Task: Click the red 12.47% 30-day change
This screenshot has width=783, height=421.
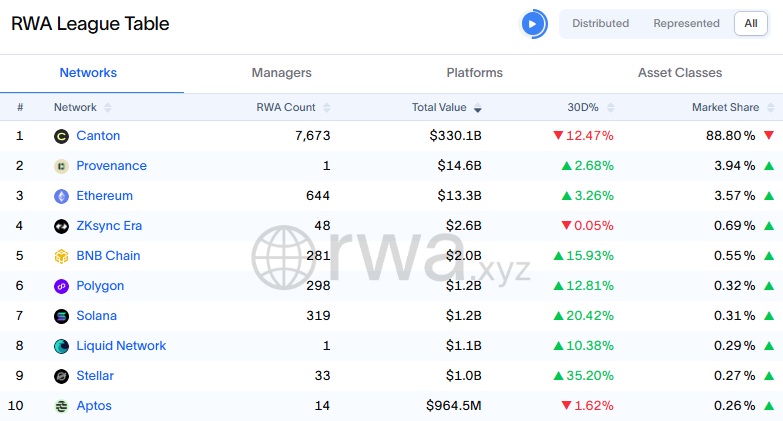Action: [583, 136]
